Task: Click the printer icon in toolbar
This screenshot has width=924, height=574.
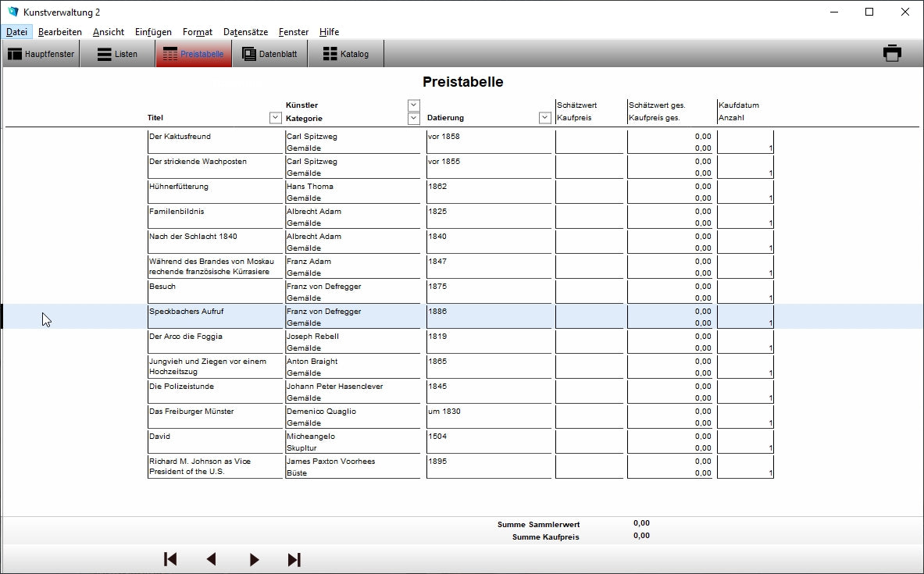Action: [892, 54]
